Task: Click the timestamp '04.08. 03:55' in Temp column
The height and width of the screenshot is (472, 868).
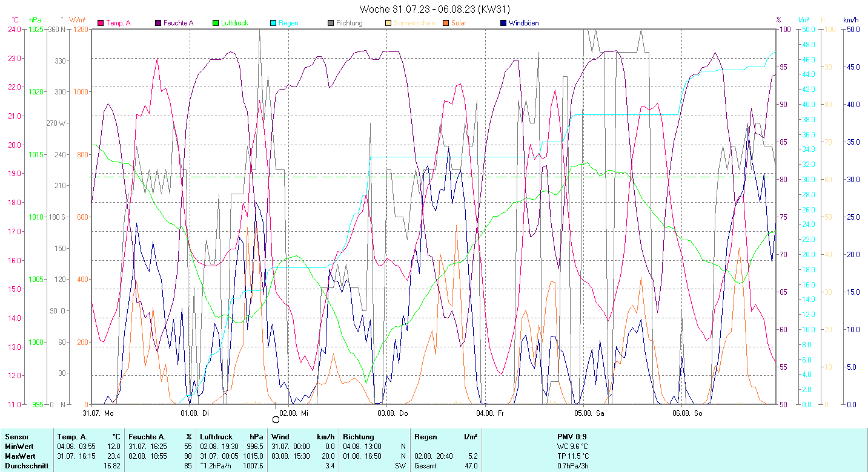Action: click(78, 446)
